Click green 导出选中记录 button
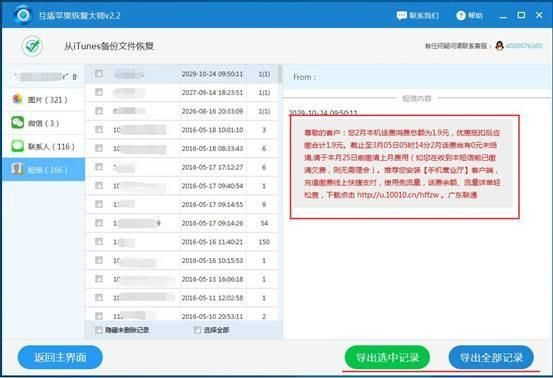The width and height of the screenshot is (553, 378). [x=387, y=357]
